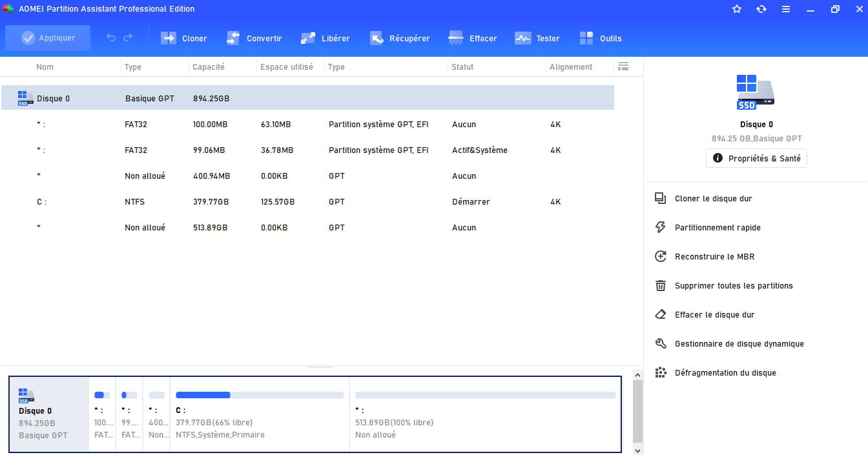Viewport: 868px width, 455px height.
Task: Open the Outils menu
Action: [601, 38]
